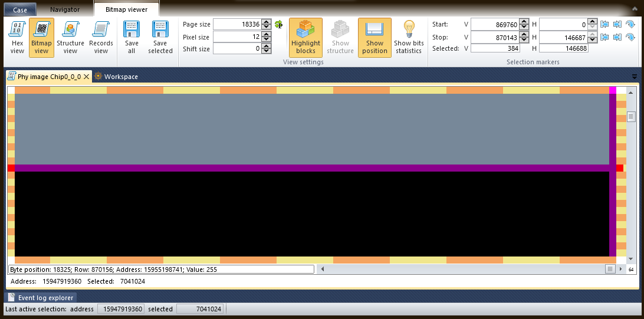
Task: Click the left-pointing marker icon in the Stop row
Action: coord(604,37)
